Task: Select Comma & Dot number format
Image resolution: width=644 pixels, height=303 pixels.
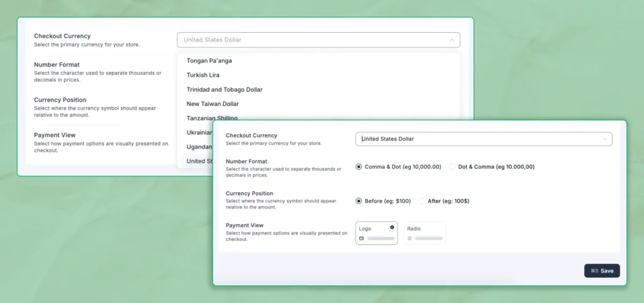Action: click(358, 167)
